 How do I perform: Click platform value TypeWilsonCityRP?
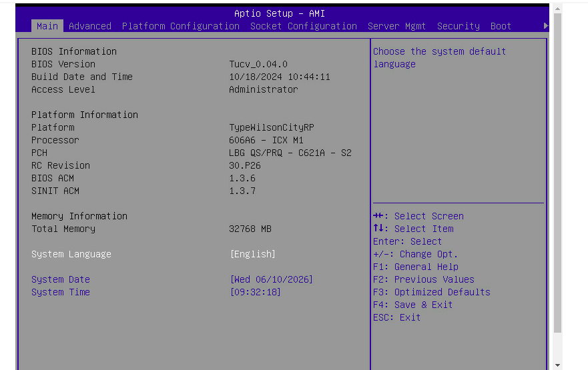coord(272,128)
